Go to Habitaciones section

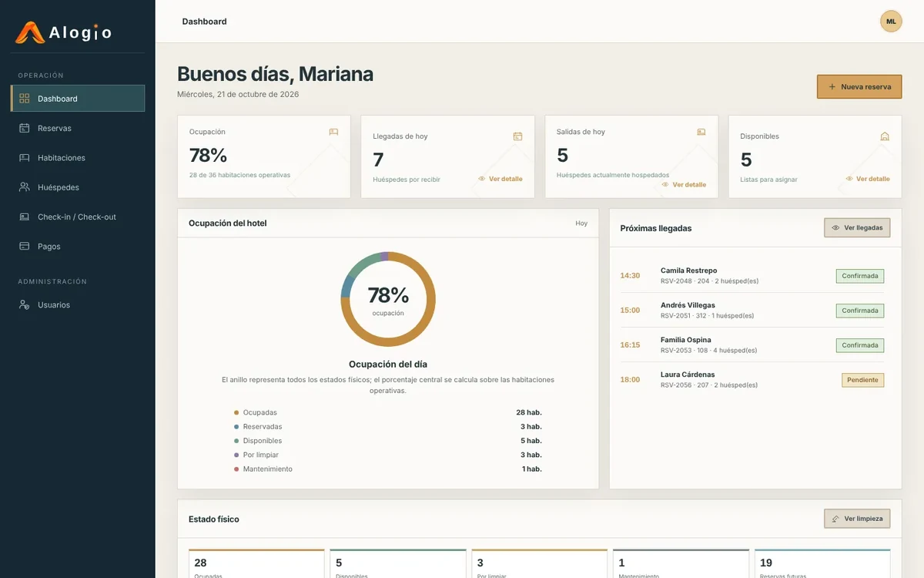[78, 158]
